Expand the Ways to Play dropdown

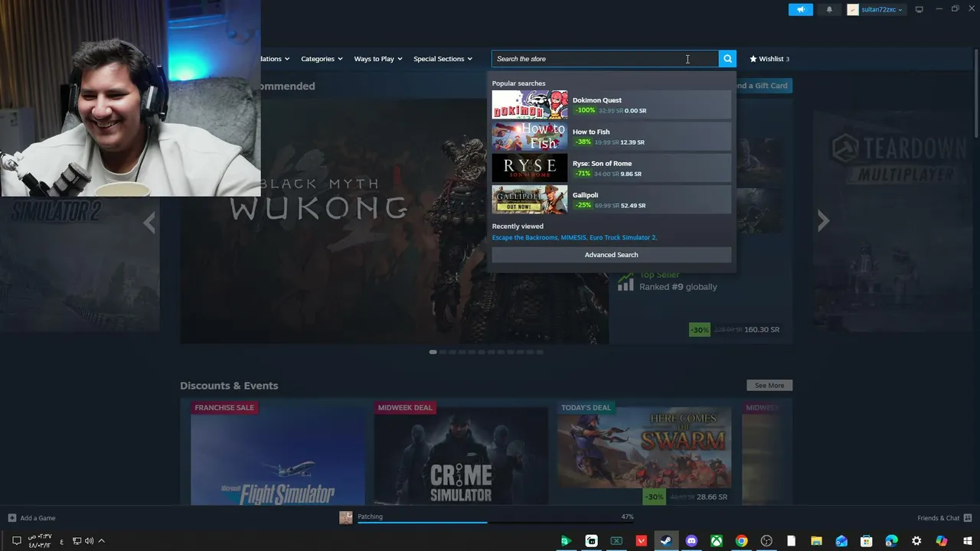(378, 59)
